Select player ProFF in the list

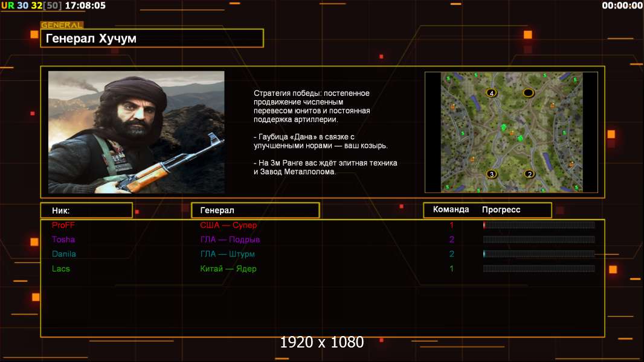pos(63,225)
